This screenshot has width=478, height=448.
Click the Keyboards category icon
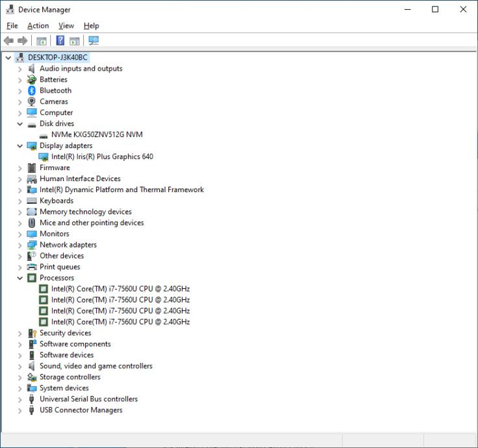pyautogui.click(x=32, y=201)
